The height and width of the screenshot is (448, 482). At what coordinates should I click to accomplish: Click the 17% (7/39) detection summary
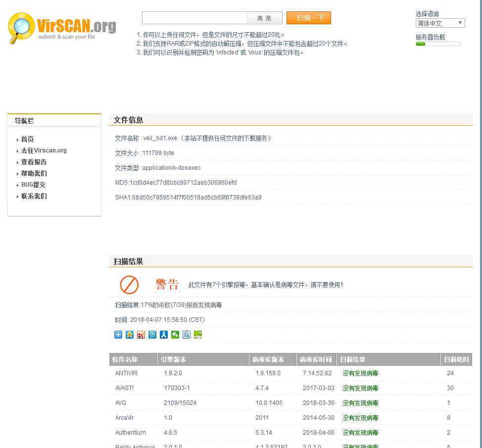click(168, 305)
